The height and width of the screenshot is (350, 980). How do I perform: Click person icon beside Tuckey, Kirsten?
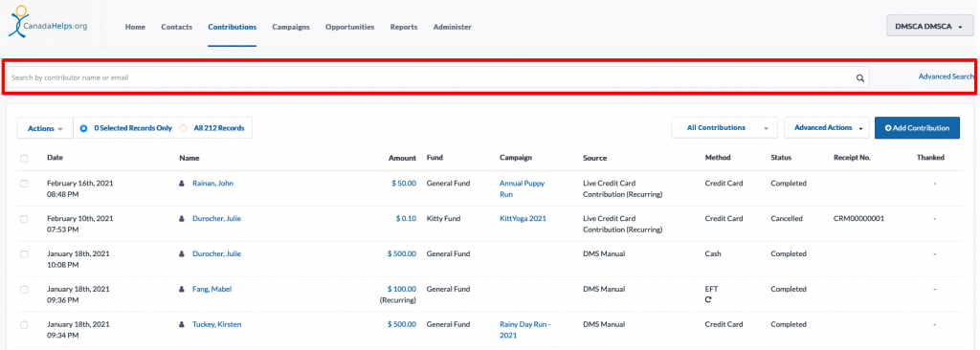coord(182,324)
